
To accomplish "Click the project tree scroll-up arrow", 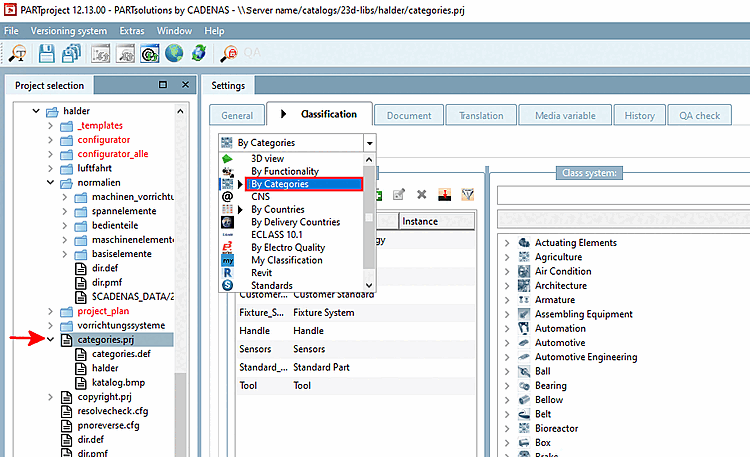I will (180, 111).
